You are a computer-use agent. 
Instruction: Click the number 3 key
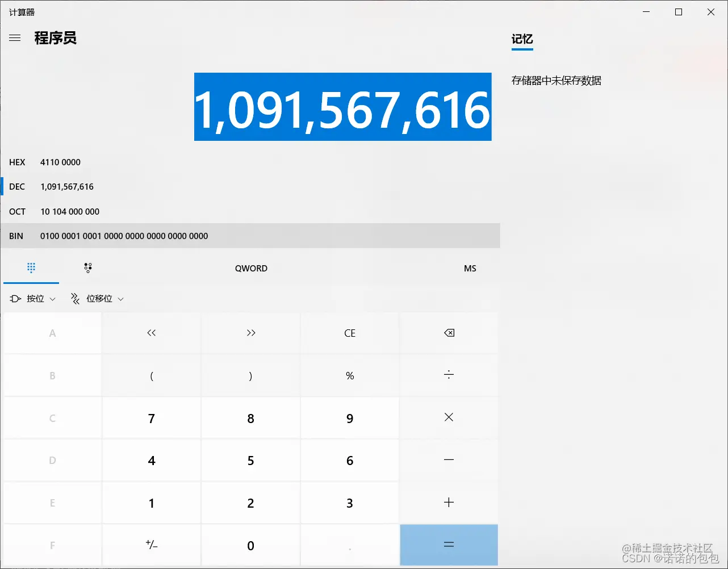(x=350, y=503)
